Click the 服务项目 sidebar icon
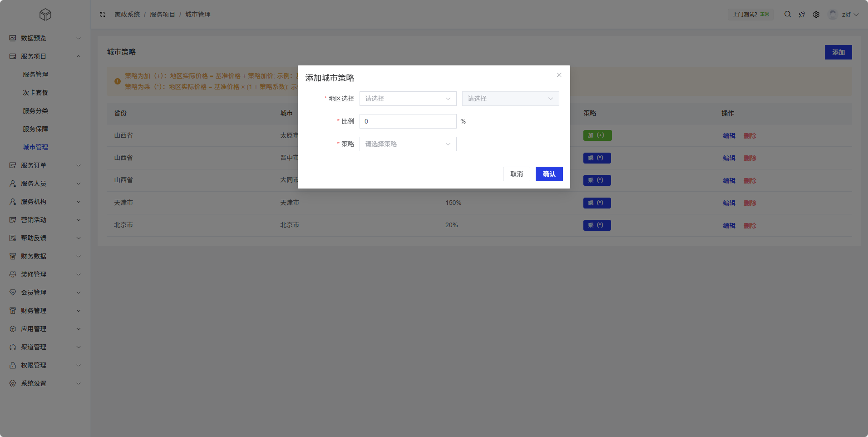Image resolution: width=868 pixels, height=437 pixels. pos(13,56)
